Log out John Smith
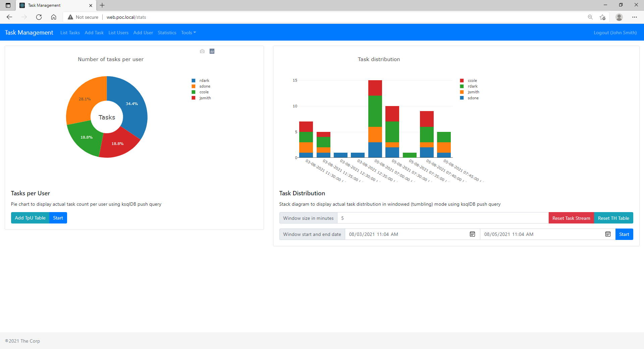644x349 pixels. pos(615,33)
